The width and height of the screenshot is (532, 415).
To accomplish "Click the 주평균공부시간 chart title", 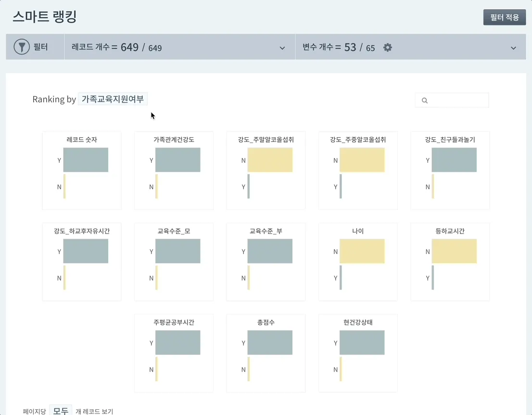I will tap(174, 323).
